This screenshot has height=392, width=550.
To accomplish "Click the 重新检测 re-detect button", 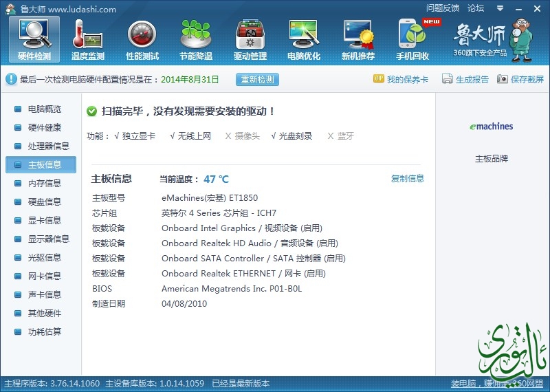I will click(x=257, y=80).
